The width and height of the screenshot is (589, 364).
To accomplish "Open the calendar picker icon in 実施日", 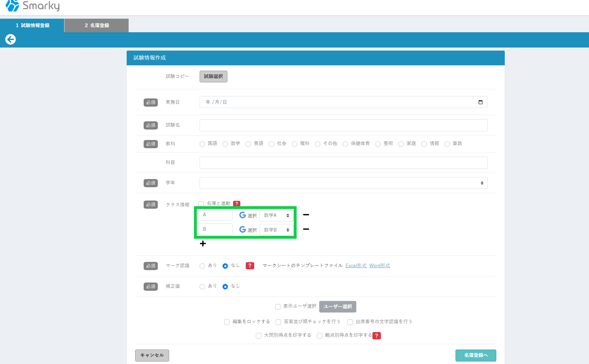I will pos(480,102).
